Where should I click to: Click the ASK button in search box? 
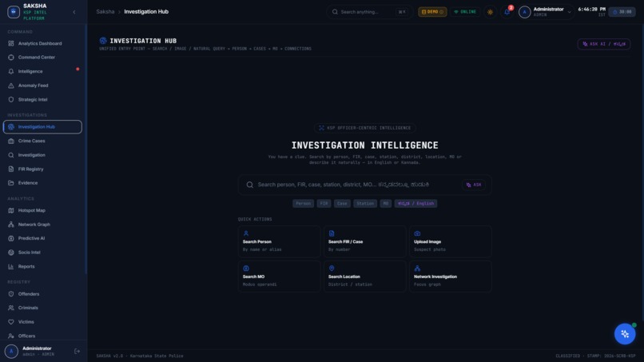[474, 185]
